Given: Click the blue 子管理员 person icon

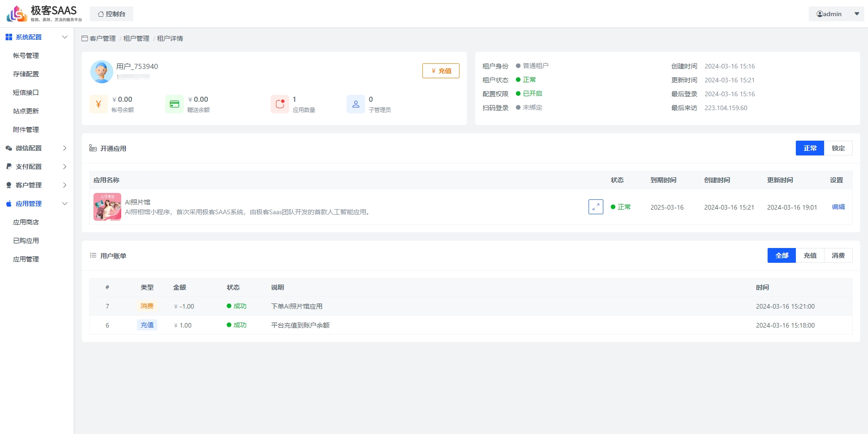Looking at the screenshot, I should pyautogui.click(x=356, y=104).
